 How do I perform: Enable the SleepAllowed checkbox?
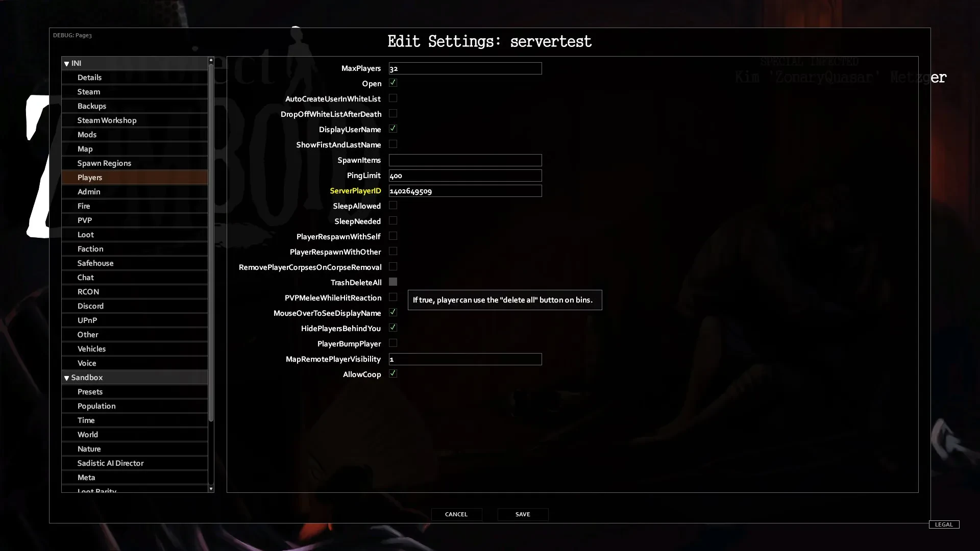click(x=393, y=205)
